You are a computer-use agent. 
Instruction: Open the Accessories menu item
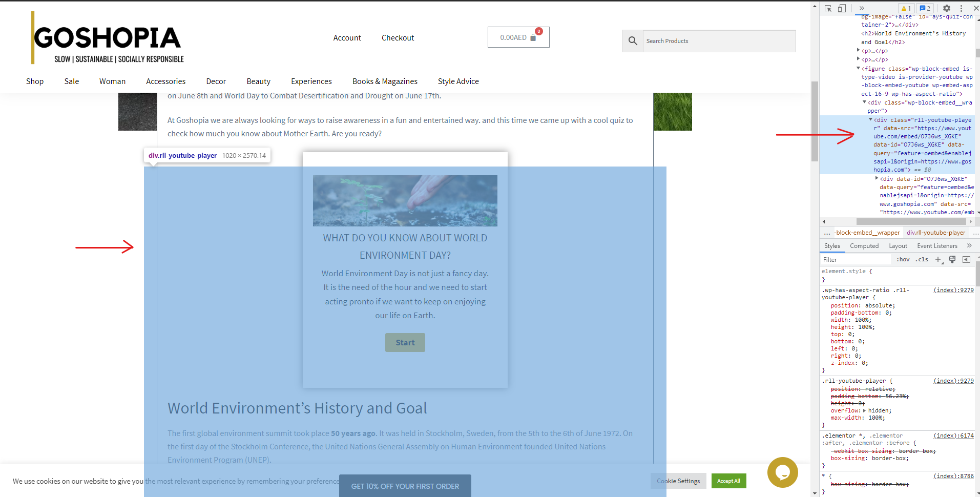pyautogui.click(x=166, y=81)
